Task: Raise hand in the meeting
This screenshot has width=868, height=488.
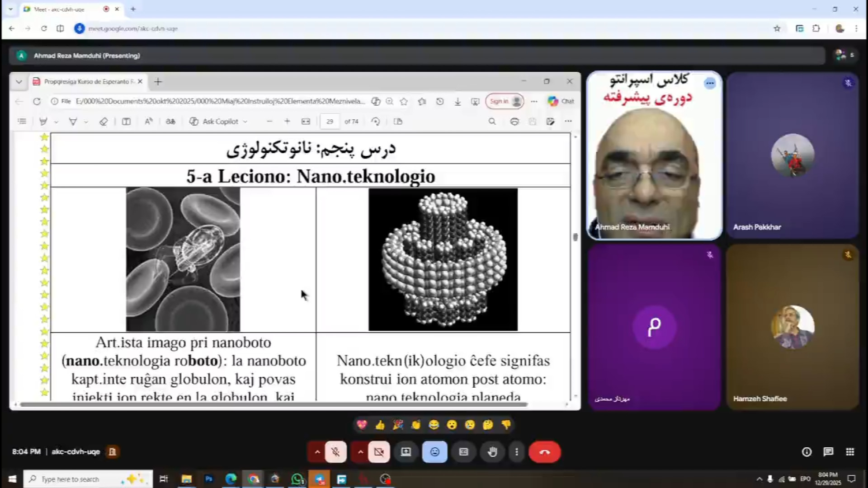Action: click(x=492, y=452)
